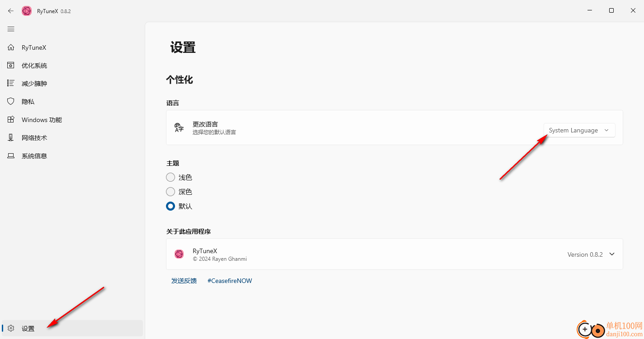
Task: Click the Version 0.8.2 text
Action: pos(585,254)
